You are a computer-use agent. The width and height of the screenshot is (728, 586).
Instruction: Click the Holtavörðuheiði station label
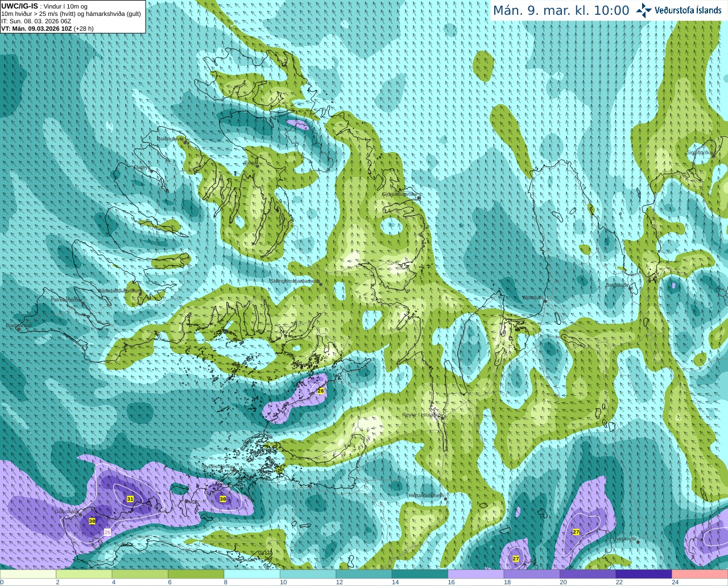[x=427, y=496]
